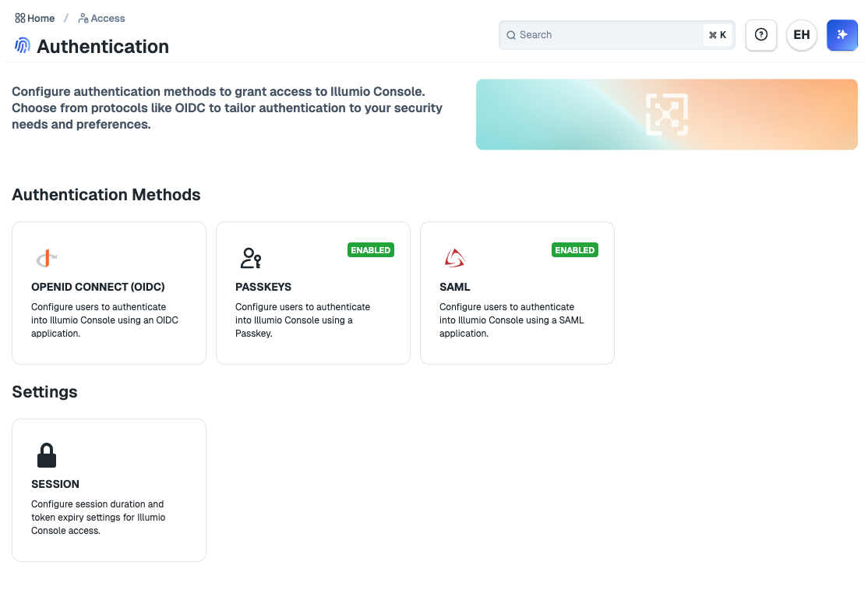This screenshot has width=868, height=590.
Task: Click the Home grid icon in breadcrumb
Action: click(x=20, y=18)
